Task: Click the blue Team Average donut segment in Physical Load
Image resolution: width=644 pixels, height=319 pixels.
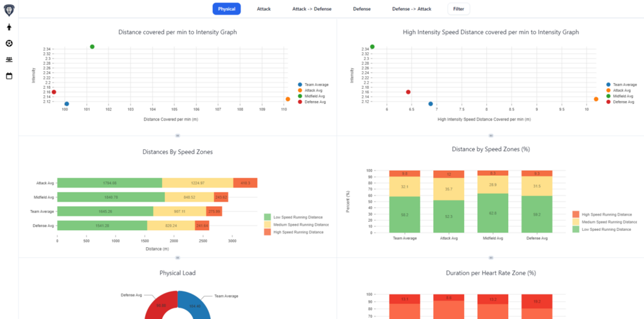Action: point(193,305)
